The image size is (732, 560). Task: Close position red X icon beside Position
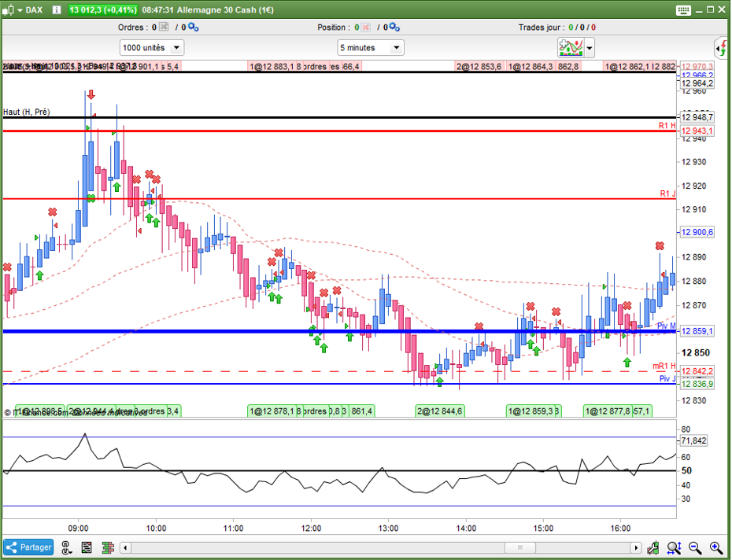pos(365,27)
